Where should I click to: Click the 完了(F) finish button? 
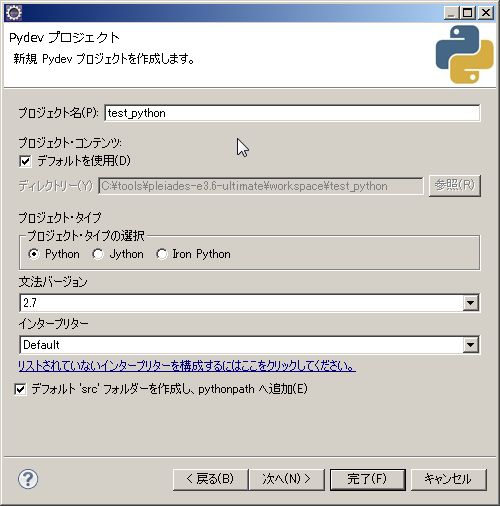click(368, 480)
